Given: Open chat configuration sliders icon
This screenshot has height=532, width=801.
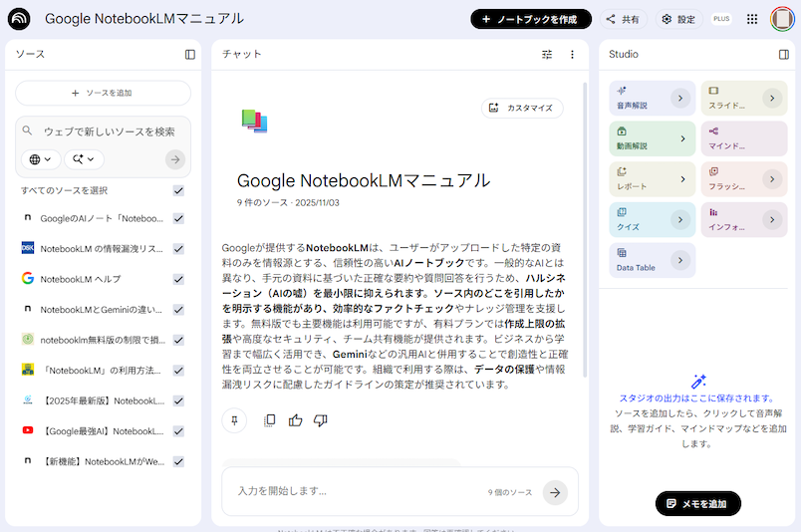Looking at the screenshot, I should tap(547, 54).
